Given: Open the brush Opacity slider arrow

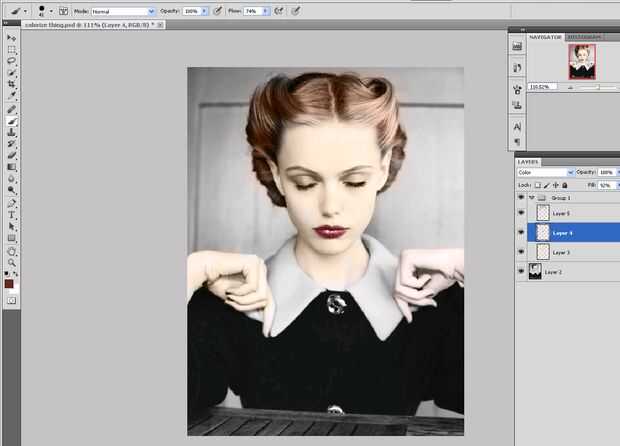Looking at the screenshot, I should [x=205, y=11].
